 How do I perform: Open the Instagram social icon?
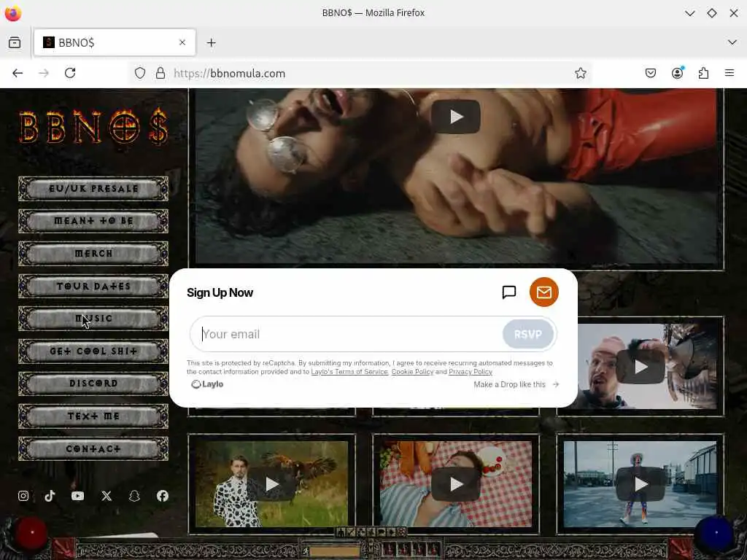pyautogui.click(x=23, y=496)
